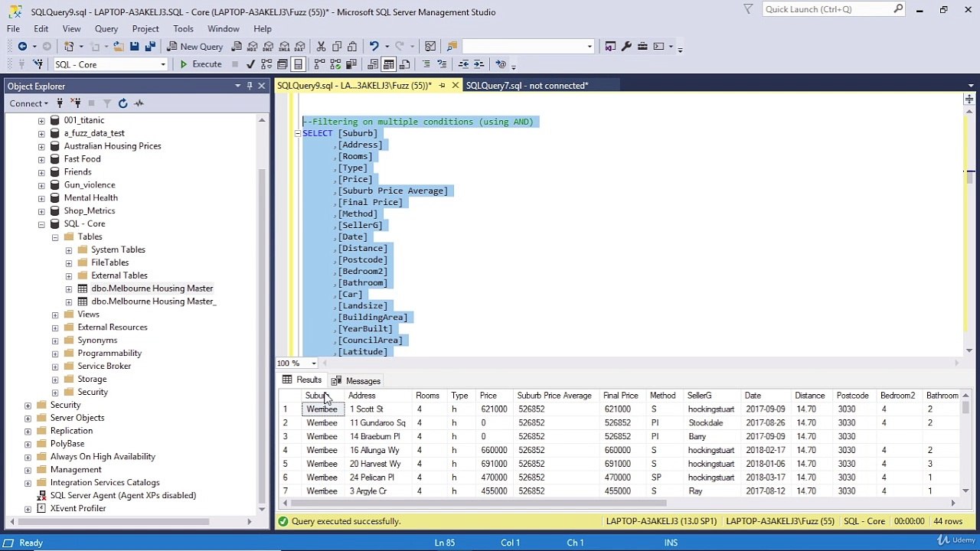Uncomment selected lines icon
Viewport: 980px width, 551px height.
[x=443, y=64]
